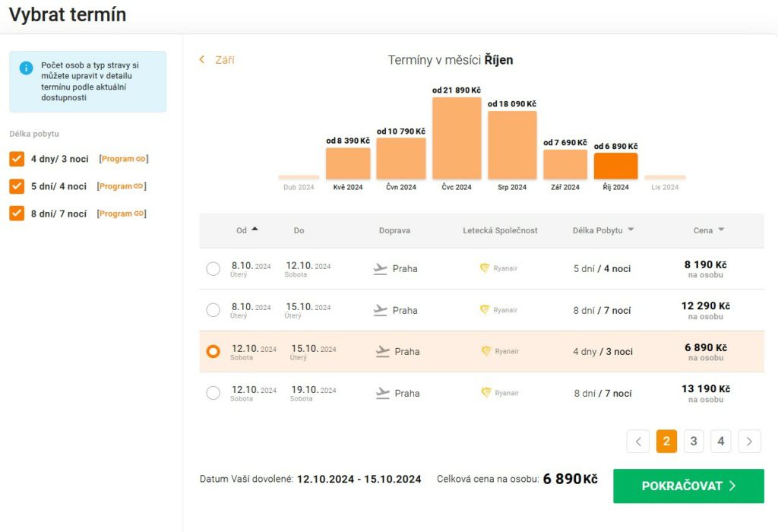Open pagination page 3
778x532 pixels.
pos(694,442)
